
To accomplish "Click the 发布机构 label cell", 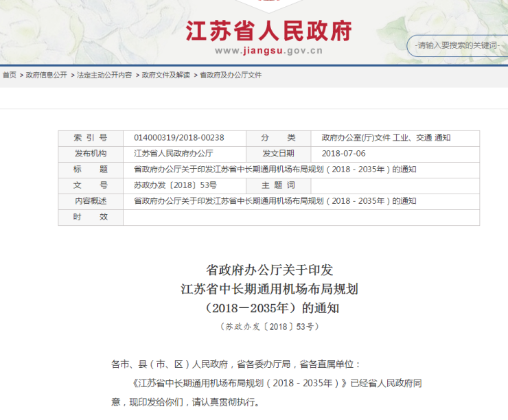I will pos(91,154).
